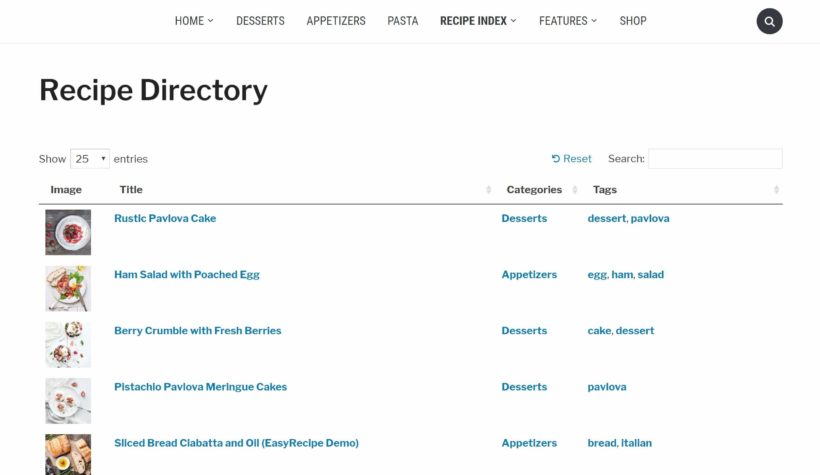Open the entries-per-page dropdown showing 25
The image size is (820, 475).
[90, 159]
